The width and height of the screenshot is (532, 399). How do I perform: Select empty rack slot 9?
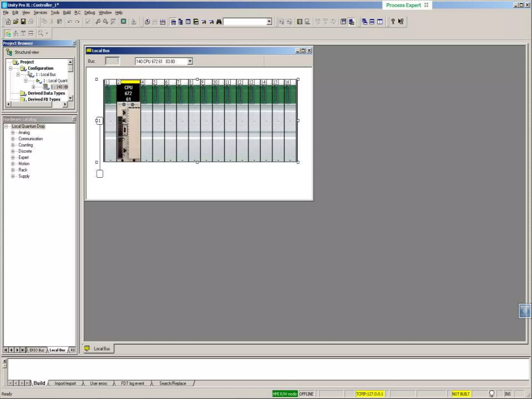tap(207, 125)
